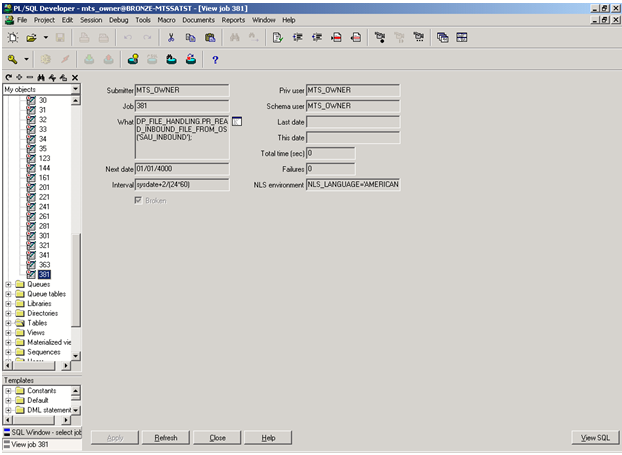The image size is (622, 455).
Task: Open the My objects dropdown
Action: (76, 89)
